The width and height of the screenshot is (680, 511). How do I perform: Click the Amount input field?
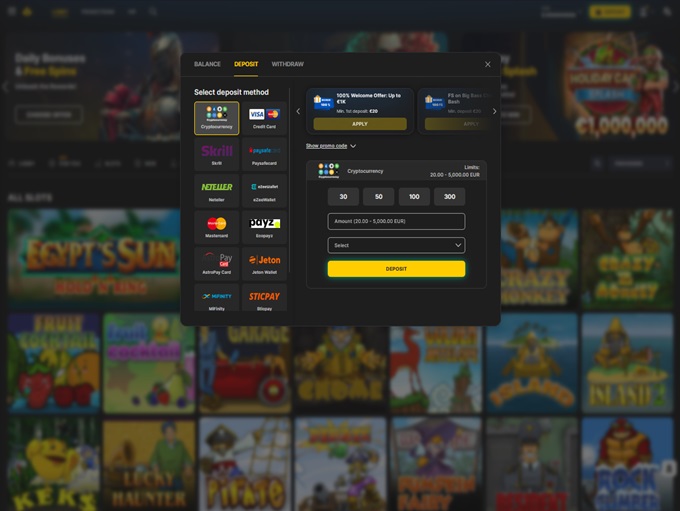(396, 221)
